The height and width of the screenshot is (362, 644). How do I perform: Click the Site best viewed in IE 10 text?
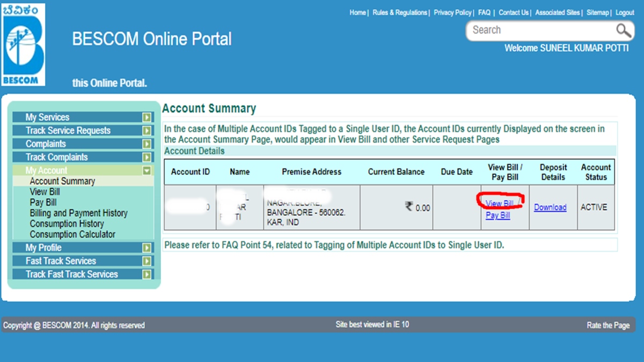pyautogui.click(x=372, y=324)
